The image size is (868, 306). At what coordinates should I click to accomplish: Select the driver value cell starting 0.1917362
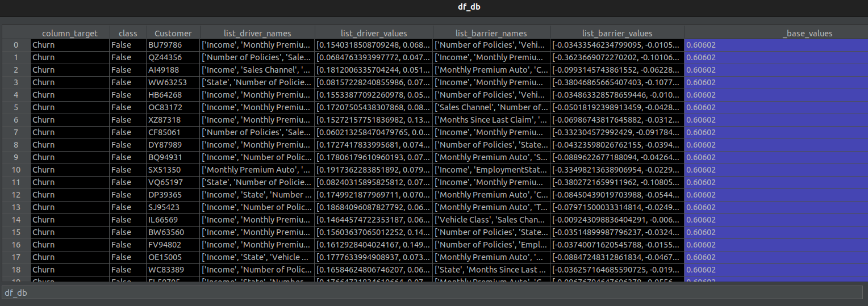374,170
